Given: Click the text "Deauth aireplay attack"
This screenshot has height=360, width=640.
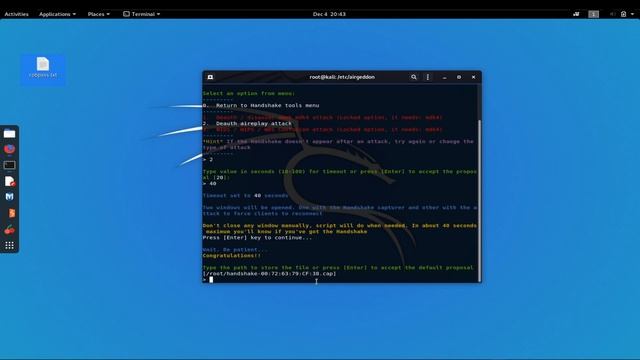Looking at the screenshot, I should click(254, 123).
